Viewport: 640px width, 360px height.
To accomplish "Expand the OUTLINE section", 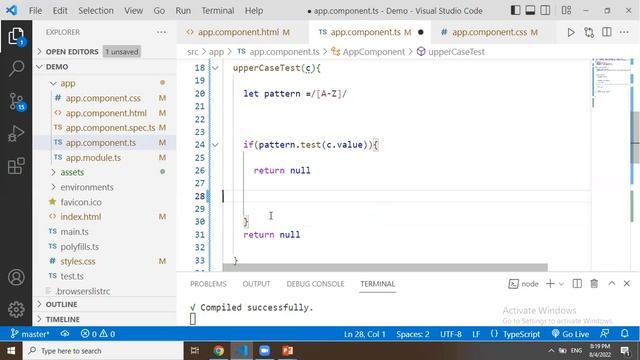I will [104, 304].
